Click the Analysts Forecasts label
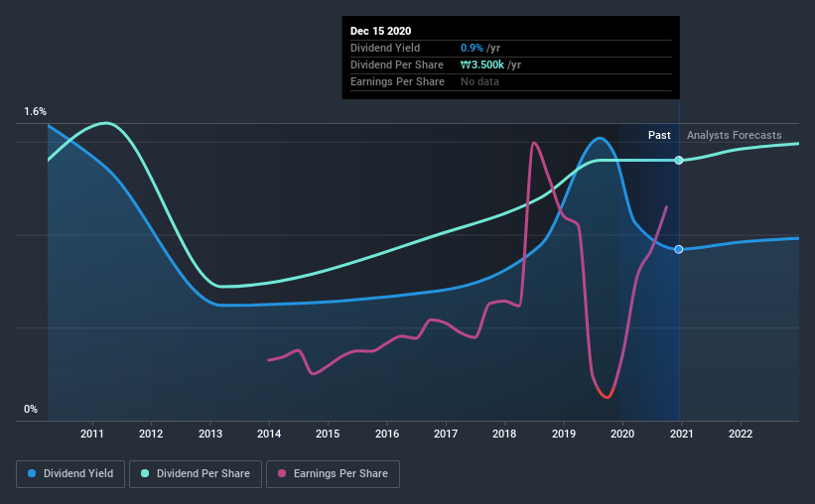815x504 pixels. pyautogui.click(x=734, y=135)
